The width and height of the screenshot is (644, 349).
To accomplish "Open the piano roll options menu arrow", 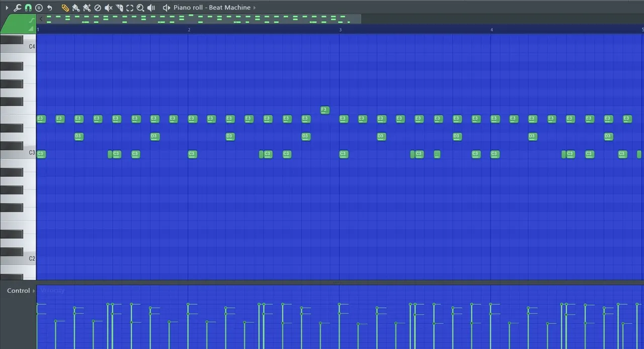I will [x=7, y=8].
